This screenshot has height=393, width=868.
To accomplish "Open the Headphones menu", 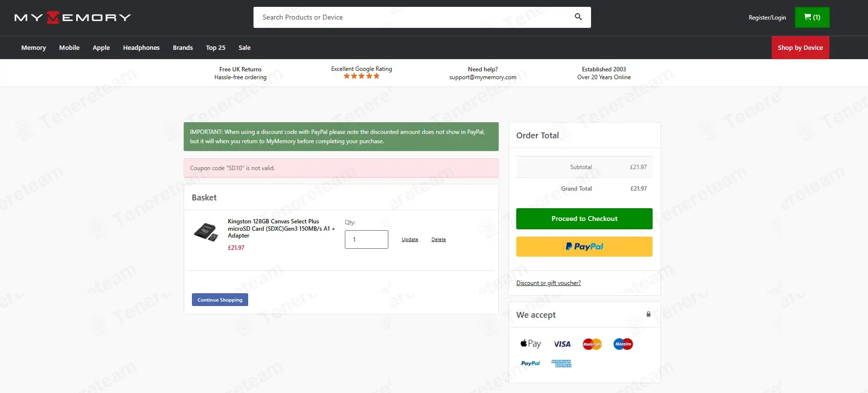I will click(x=141, y=47).
